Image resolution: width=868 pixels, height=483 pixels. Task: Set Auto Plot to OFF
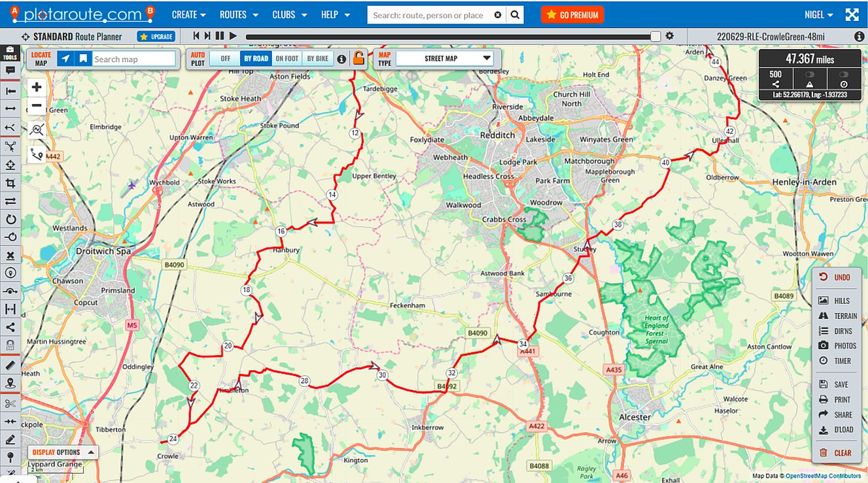225,58
